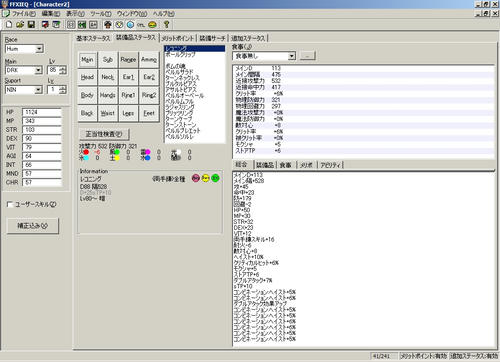Image resolution: width=500 pixels, height=362 pixels.
Task: Switch to the 基本ステータス tab
Action: [93, 38]
